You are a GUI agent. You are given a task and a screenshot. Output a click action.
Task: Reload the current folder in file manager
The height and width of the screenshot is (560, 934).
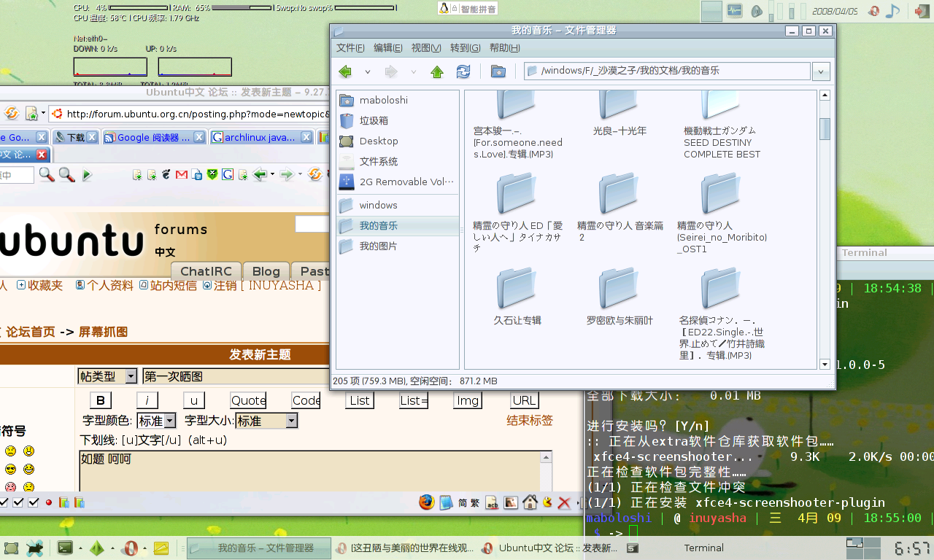463,71
